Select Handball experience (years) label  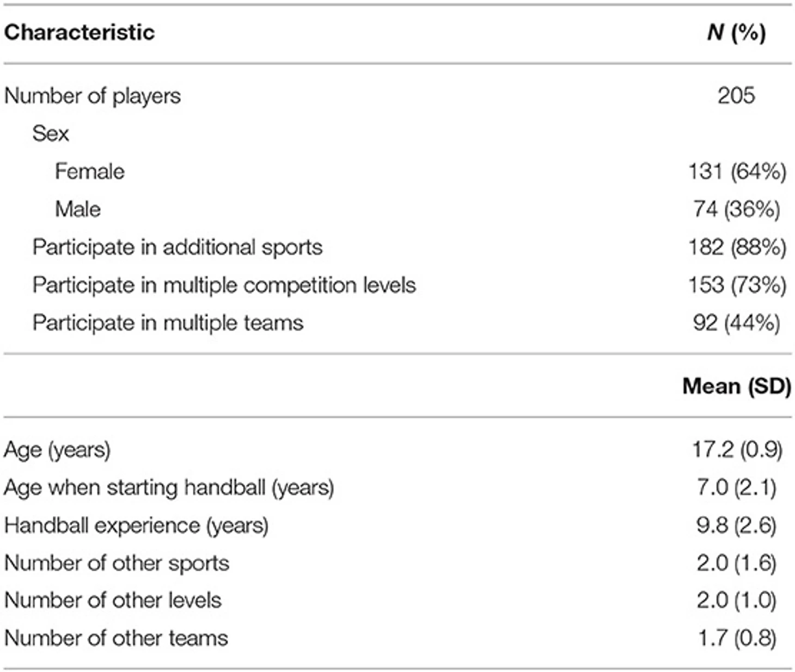[x=136, y=526]
